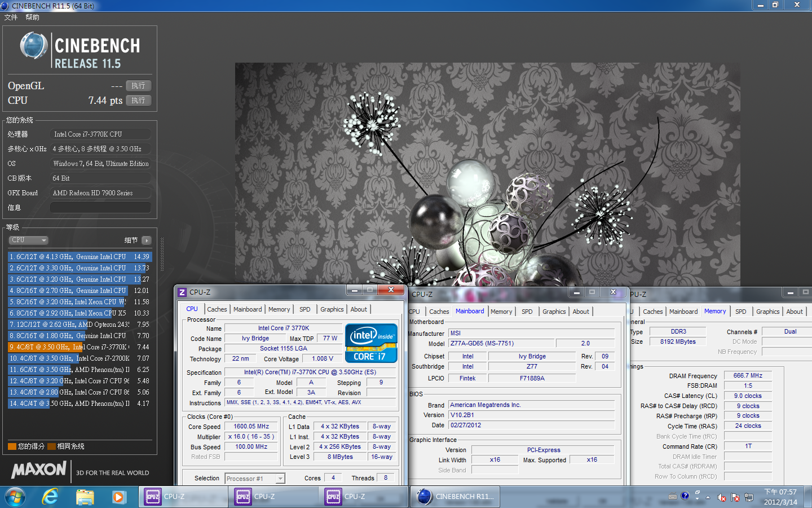Open About tab in front CPU-Z
The width and height of the screenshot is (812, 508).
pos(359,309)
